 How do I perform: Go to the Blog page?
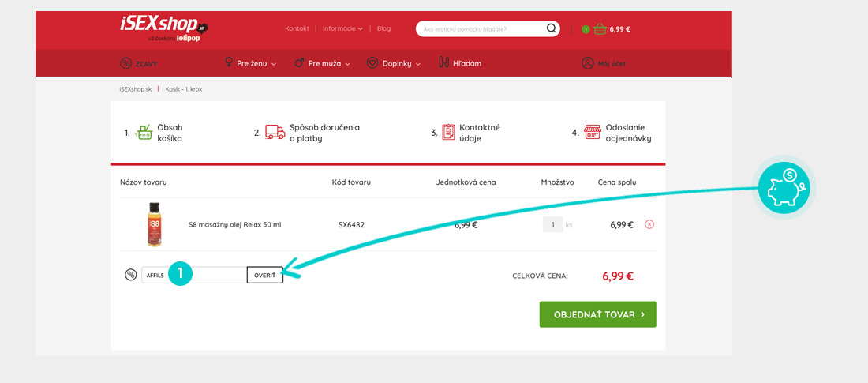pos(383,29)
